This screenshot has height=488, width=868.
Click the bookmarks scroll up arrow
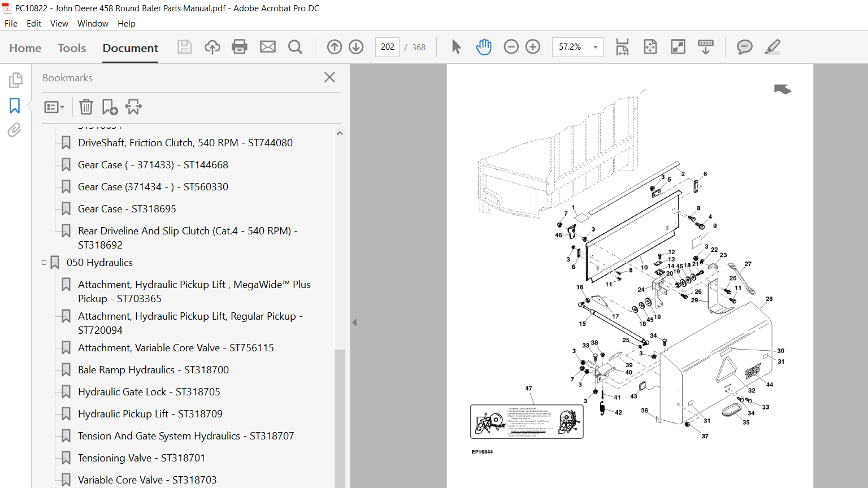point(340,133)
